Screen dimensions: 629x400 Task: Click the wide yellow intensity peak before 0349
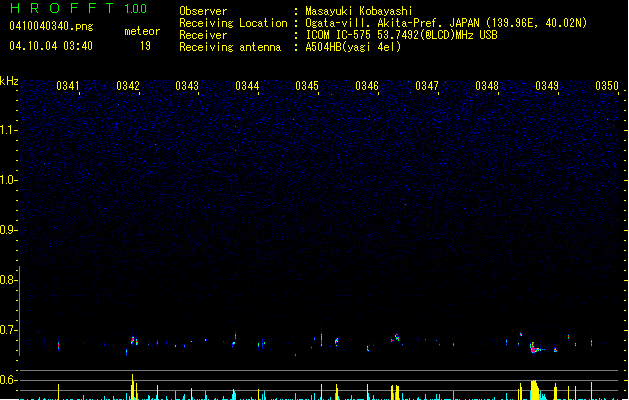[x=535, y=390]
